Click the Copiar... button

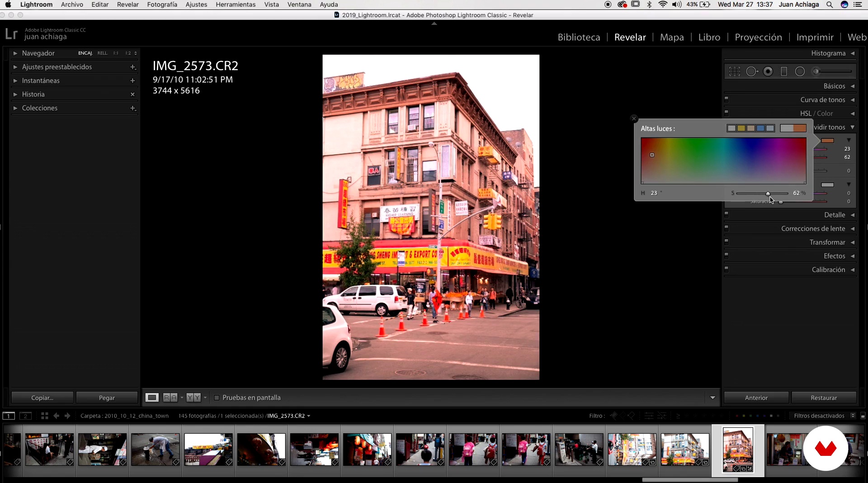pyautogui.click(x=42, y=398)
